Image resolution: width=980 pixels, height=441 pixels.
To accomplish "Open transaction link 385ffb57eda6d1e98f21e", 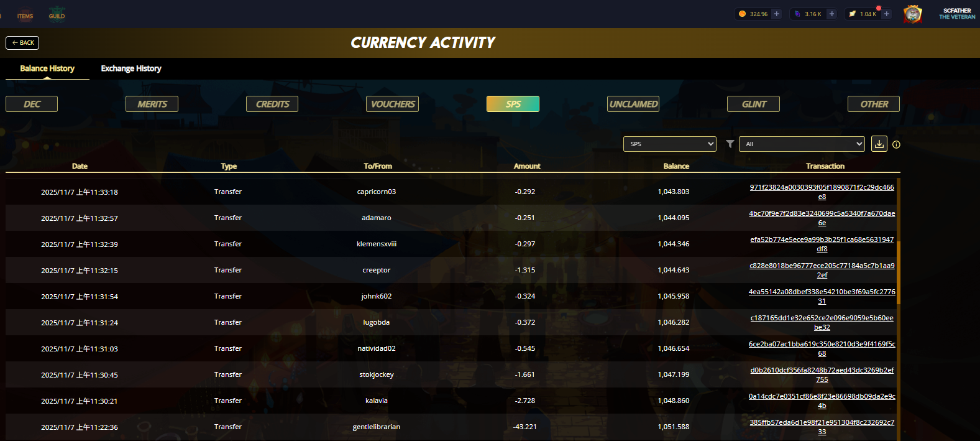I will pyautogui.click(x=822, y=427).
